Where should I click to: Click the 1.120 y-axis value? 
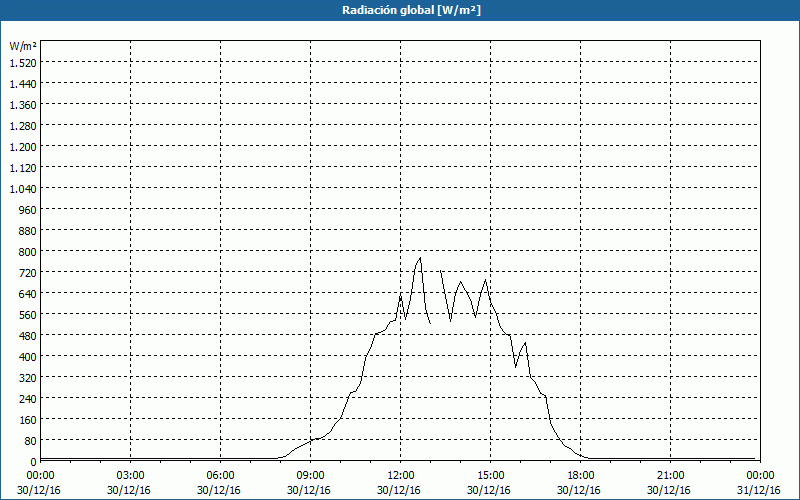point(23,168)
